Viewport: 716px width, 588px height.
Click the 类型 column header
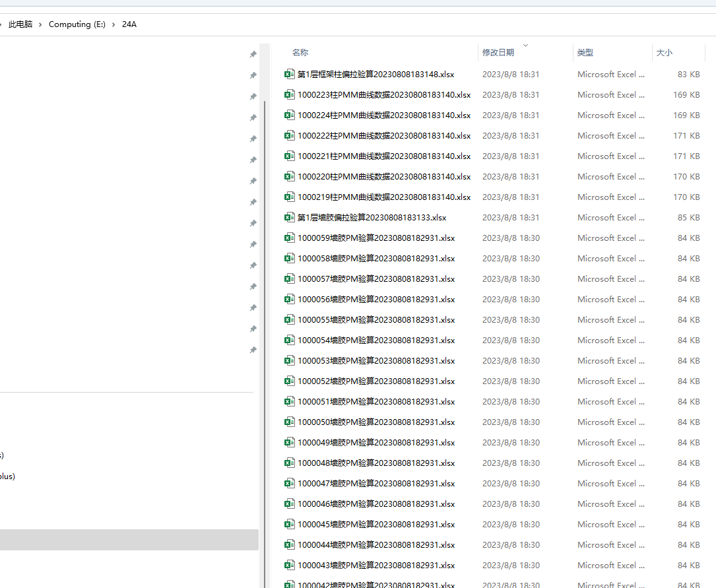585,53
